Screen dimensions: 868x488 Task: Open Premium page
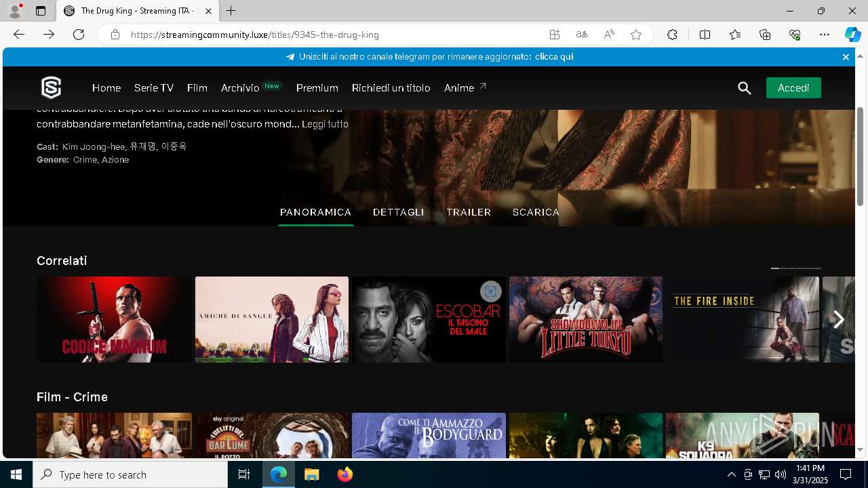(317, 88)
